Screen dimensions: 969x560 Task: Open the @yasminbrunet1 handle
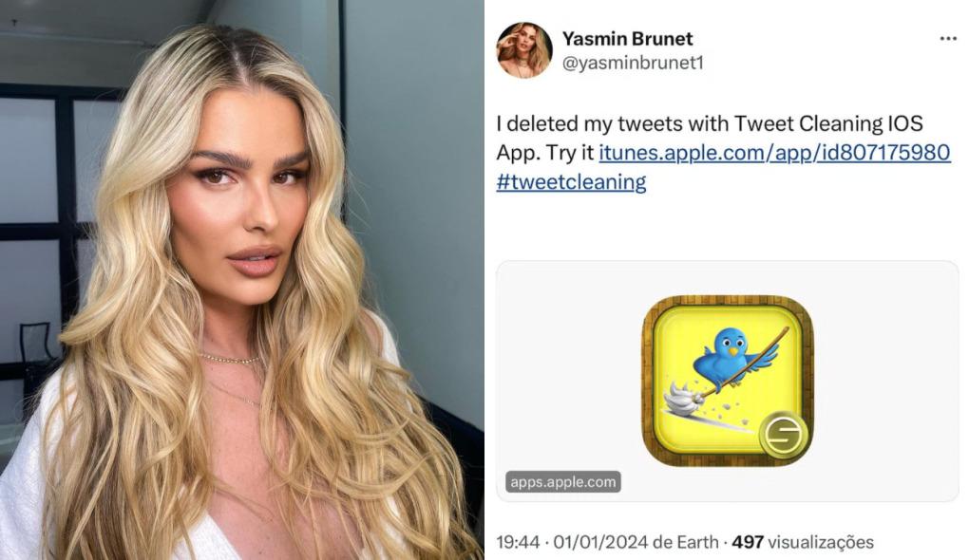(633, 63)
